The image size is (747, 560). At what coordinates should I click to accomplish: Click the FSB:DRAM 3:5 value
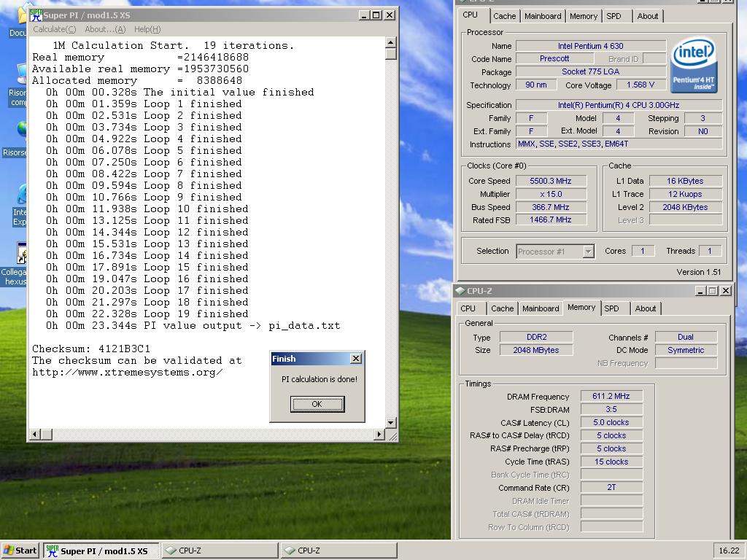611,410
